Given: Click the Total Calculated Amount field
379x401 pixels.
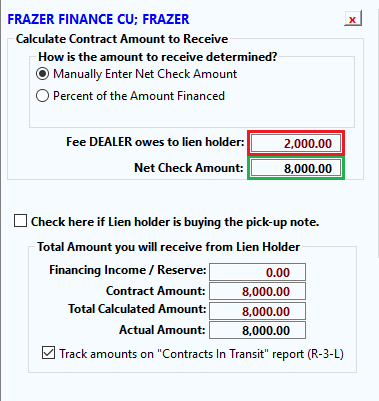Looking at the screenshot, I should 257,311.
